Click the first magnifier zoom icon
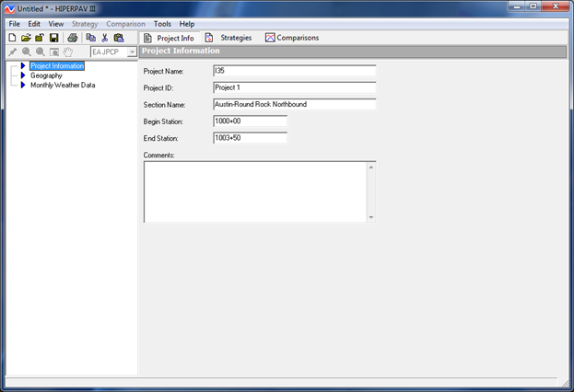This screenshot has height=392, width=574. coord(27,52)
